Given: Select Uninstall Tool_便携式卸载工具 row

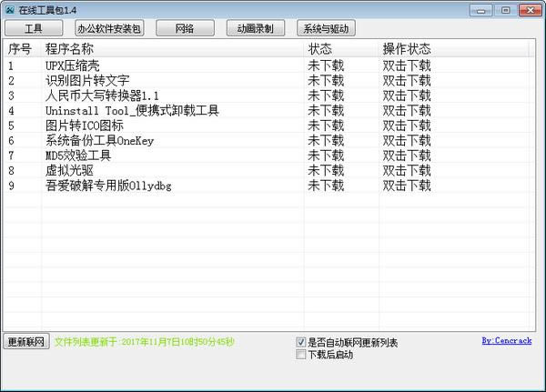Looking at the screenshot, I should pos(267,110).
